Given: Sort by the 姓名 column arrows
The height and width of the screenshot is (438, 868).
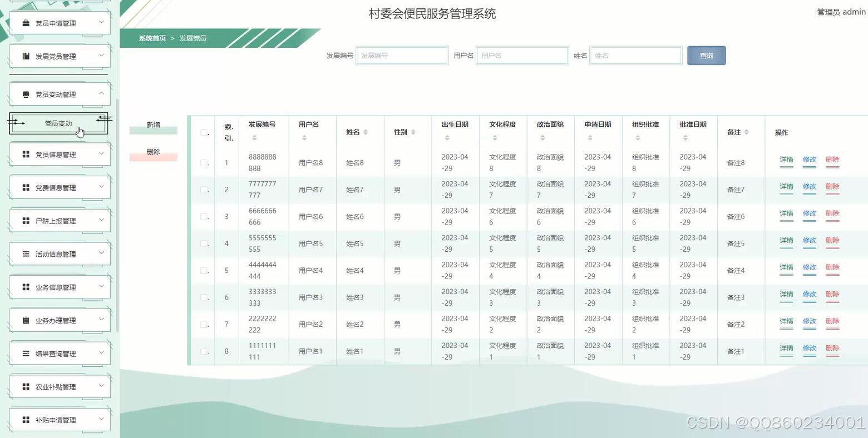Looking at the screenshot, I should click(366, 132).
